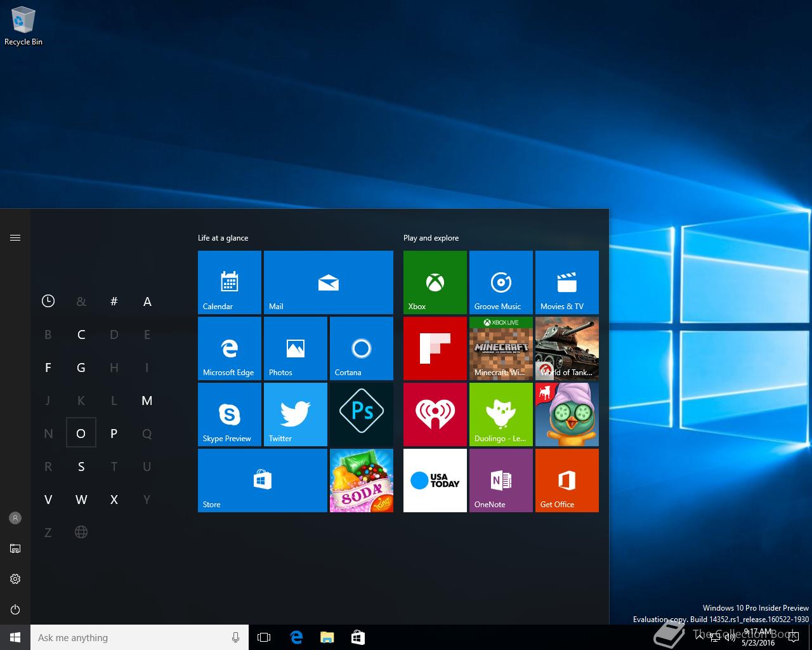Open the Power options in Start
The image size is (812, 650).
(x=15, y=609)
